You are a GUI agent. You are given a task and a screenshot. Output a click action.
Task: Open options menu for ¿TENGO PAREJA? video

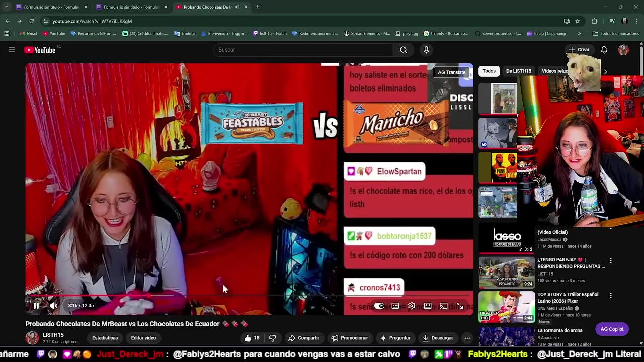pyautogui.click(x=611, y=261)
